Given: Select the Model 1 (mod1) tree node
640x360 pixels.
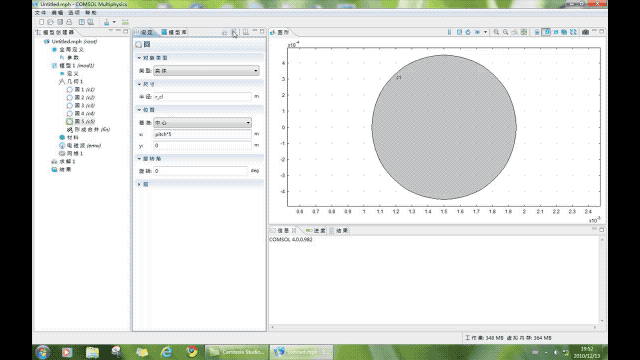Looking at the screenshot, I should coord(73,65).
